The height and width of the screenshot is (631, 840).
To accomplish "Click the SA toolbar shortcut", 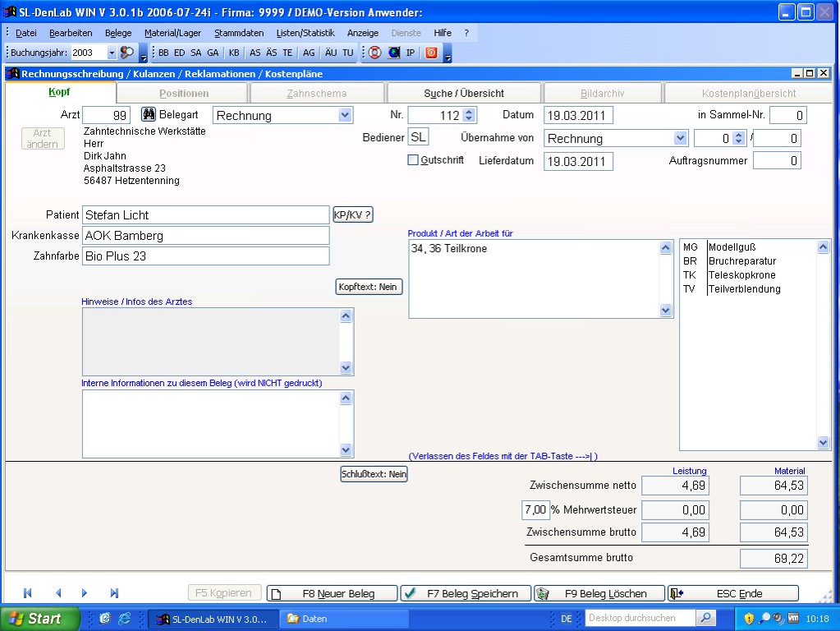I will (x=196, y=53).
